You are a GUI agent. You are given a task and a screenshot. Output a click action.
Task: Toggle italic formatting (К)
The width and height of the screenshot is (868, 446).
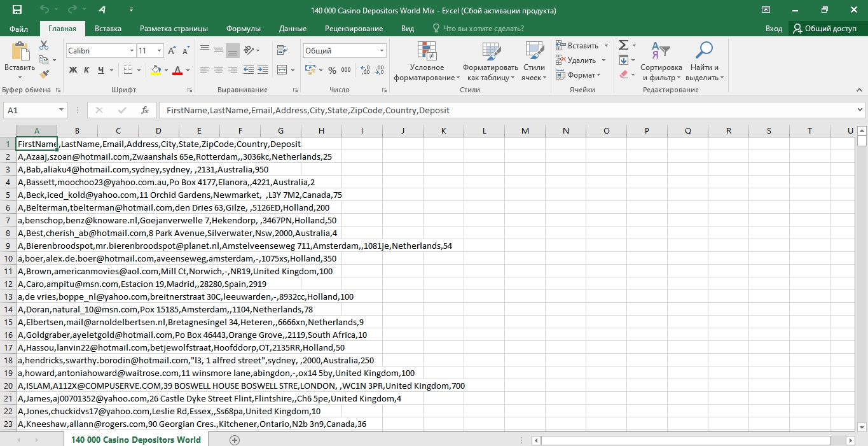point(87,70)
